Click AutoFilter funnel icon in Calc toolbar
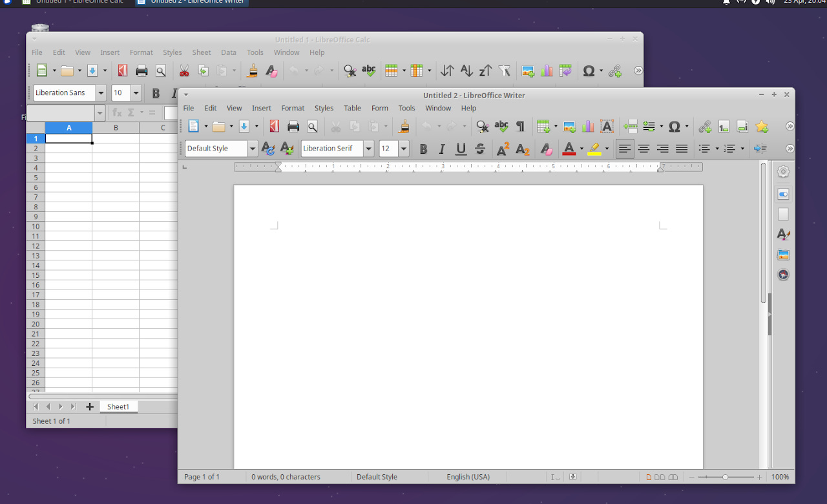Screen dimensions: 827x504 pos(505,71)
